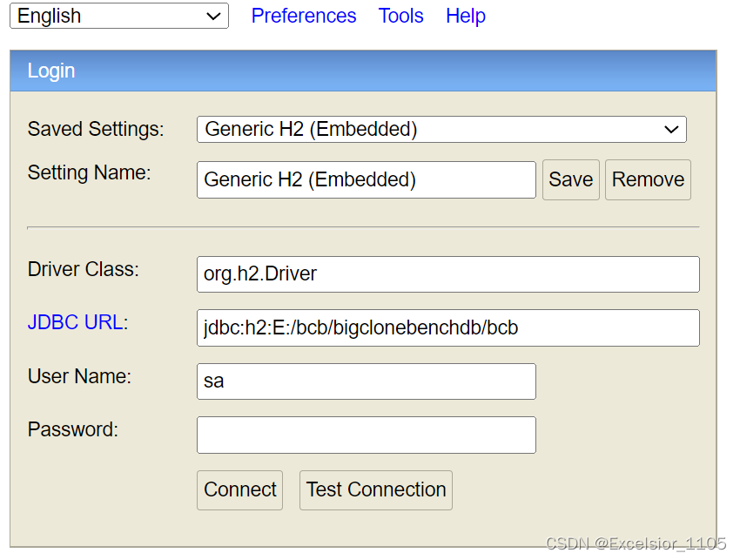Open the JDBC URL help link
This screenshot has width=740, height=560.
(x=76, y=322)
